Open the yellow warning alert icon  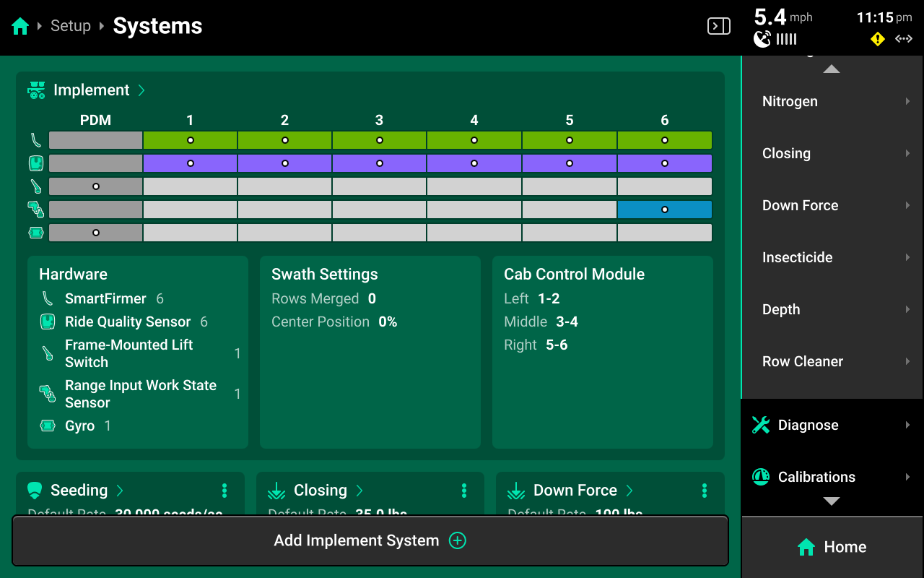[x=878, y=39]
